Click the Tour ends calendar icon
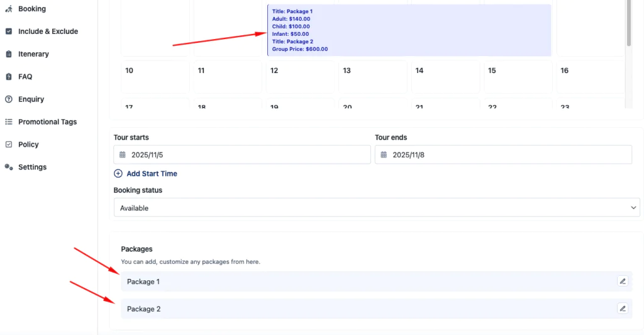Viewport: 644px width, 335px height. (x=384, y=154)
